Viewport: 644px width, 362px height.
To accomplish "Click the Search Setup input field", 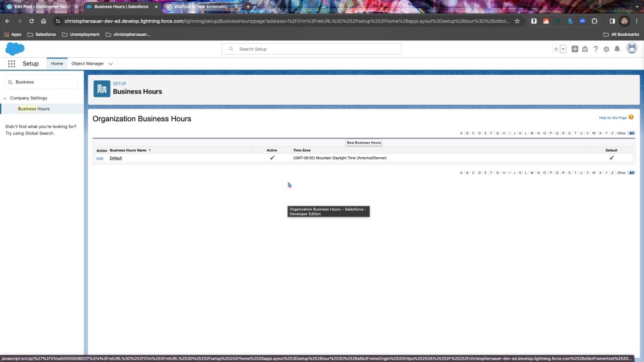I will (x=311, y=49).
